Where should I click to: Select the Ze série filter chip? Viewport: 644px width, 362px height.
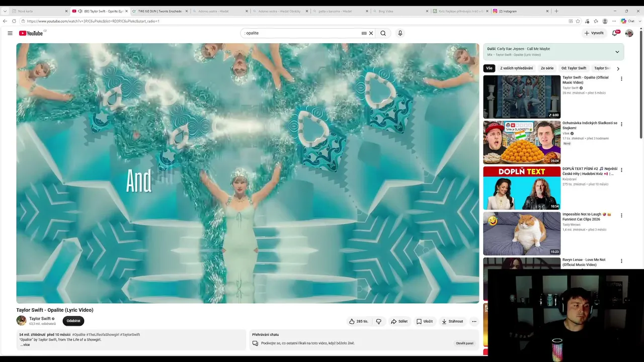tap(547, 68)
